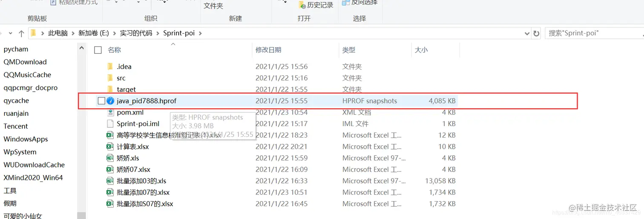Open the address bar history dropdown
This screenshot has width=644, height=219.
(527, 33)
